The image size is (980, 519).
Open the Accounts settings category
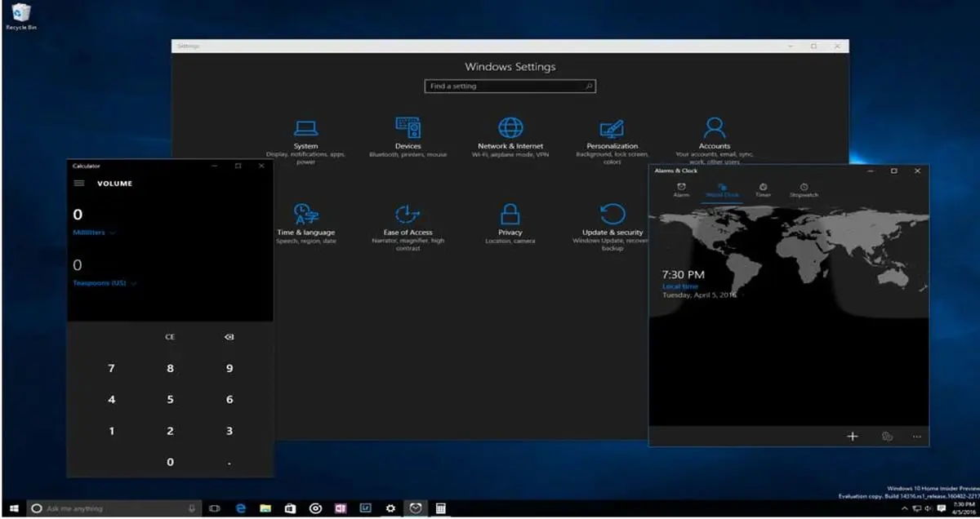click(x=714, y=135)
